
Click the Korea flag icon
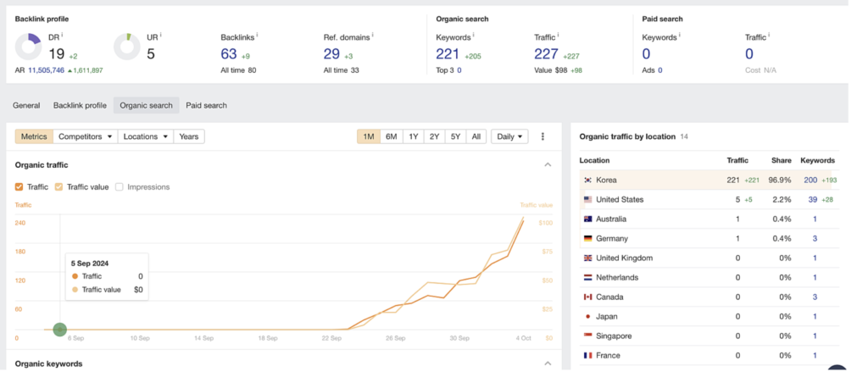588,180
